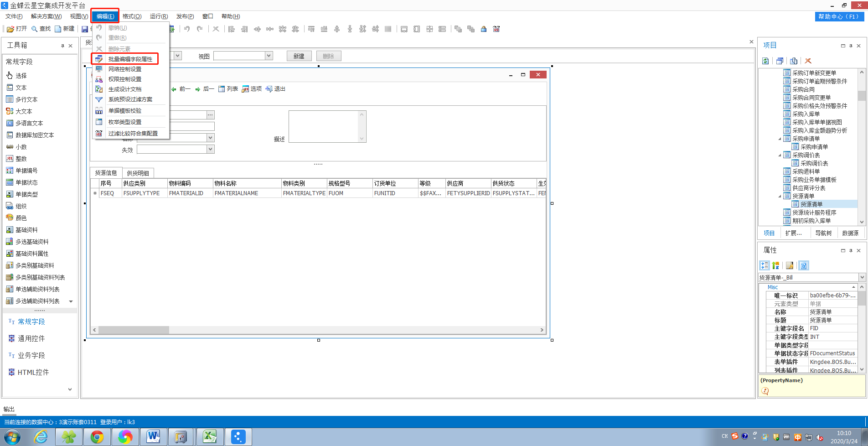Click the 新建 button beside 视图
Image resolution: width=868 pixels, height=446 pixels.
click(299, 56)
